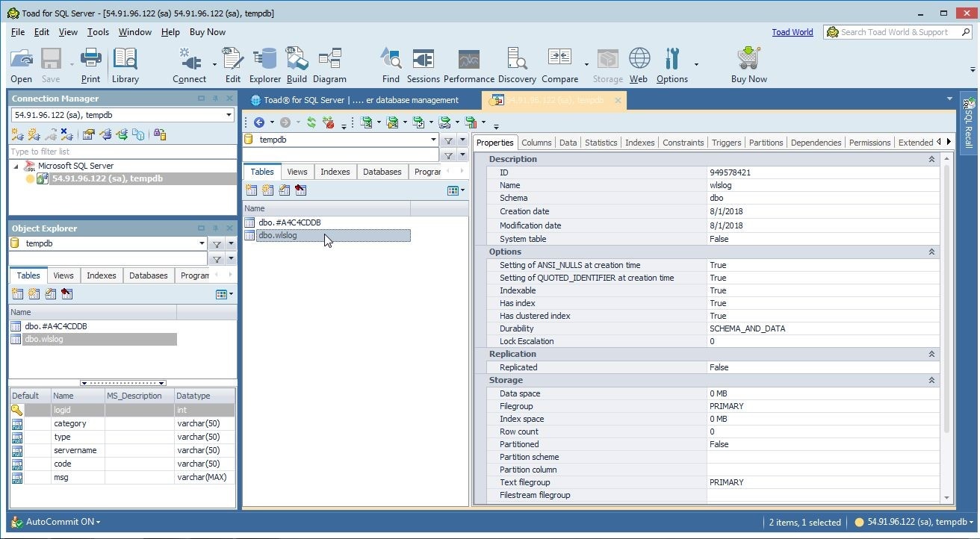980x539 pixels.
Task: Open the Diagram tool
Action: click(x=329, y=66)
